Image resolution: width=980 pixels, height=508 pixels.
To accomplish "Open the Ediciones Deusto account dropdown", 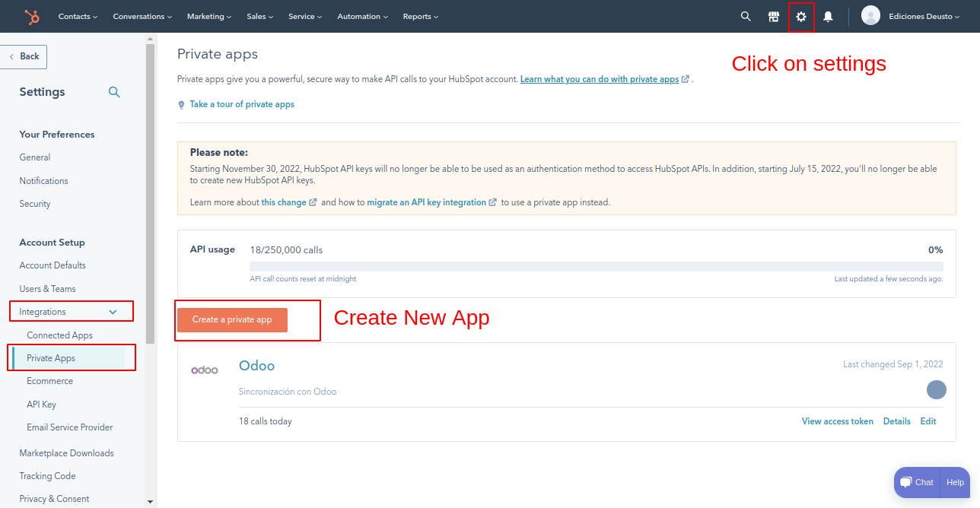I will pos(924,16).
